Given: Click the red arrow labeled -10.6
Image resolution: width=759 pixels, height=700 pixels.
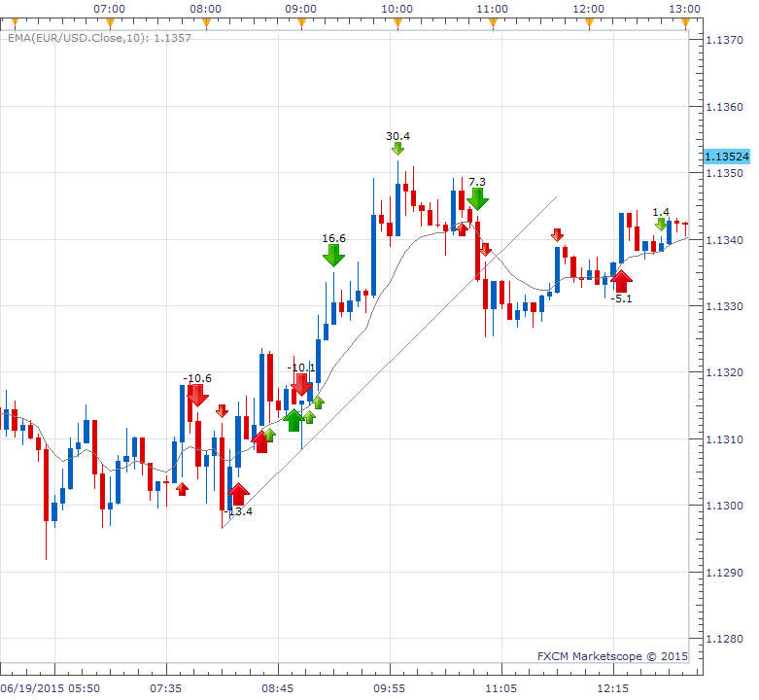Looking at the screenshot, I should pyautogui.click(x=197, y=396).
